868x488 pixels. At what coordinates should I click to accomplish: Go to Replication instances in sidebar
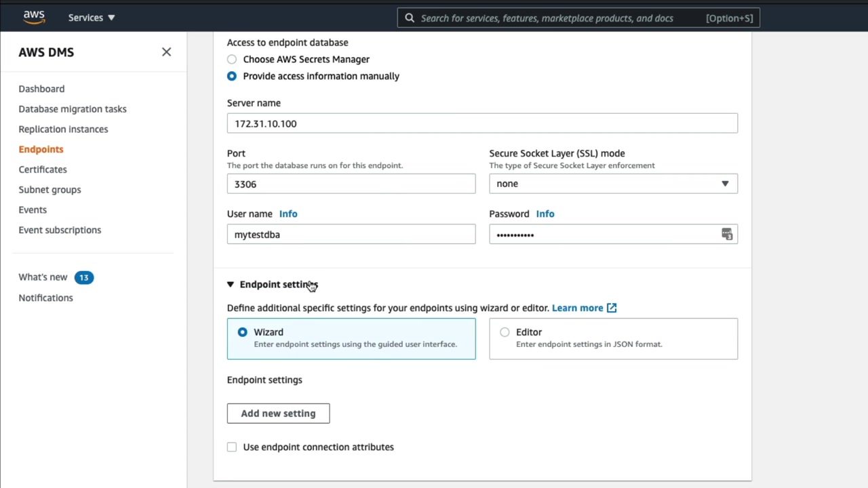coord(63,129)
